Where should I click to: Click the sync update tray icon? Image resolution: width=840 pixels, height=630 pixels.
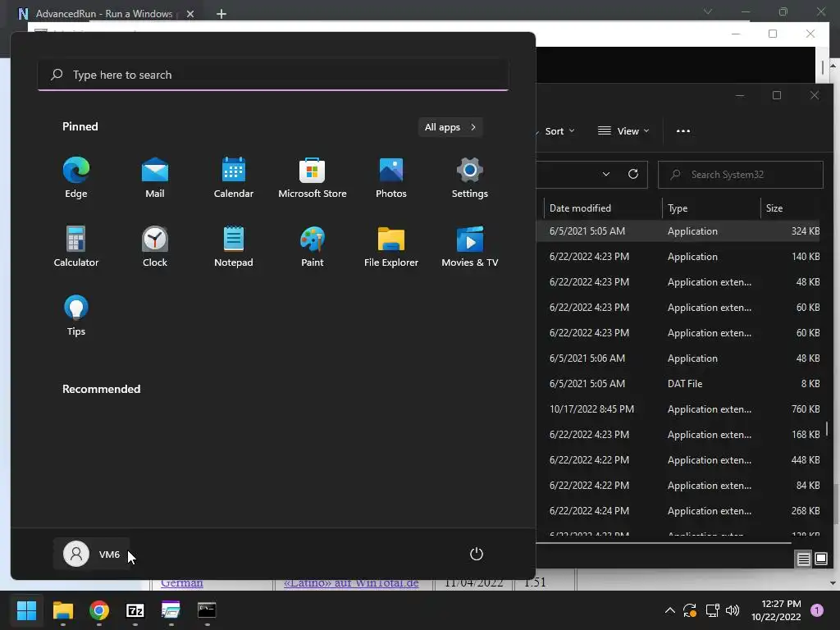pyautogui.click(x=690, y=610)
